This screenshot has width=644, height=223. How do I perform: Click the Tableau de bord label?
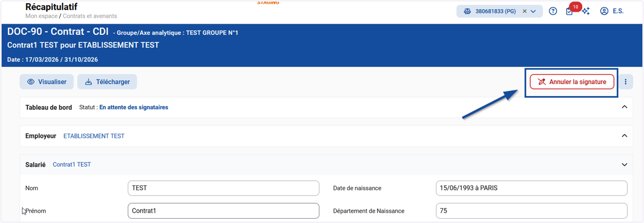(x=49, y=107)
